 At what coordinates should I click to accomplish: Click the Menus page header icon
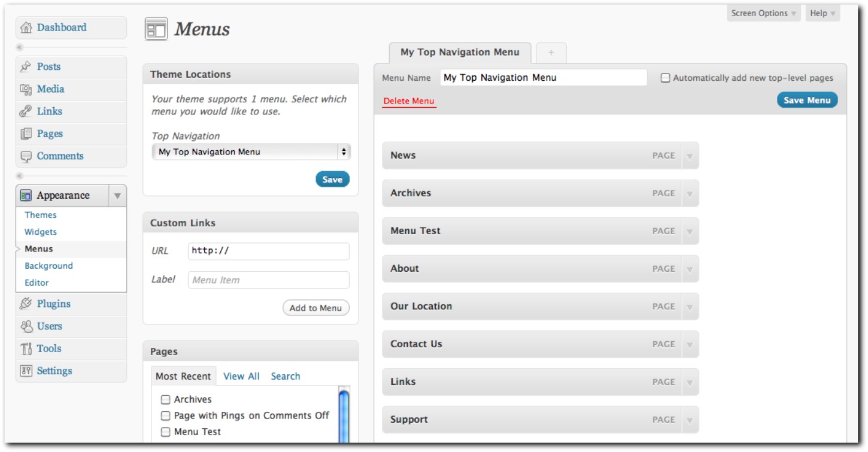click(x=156, y=29)
